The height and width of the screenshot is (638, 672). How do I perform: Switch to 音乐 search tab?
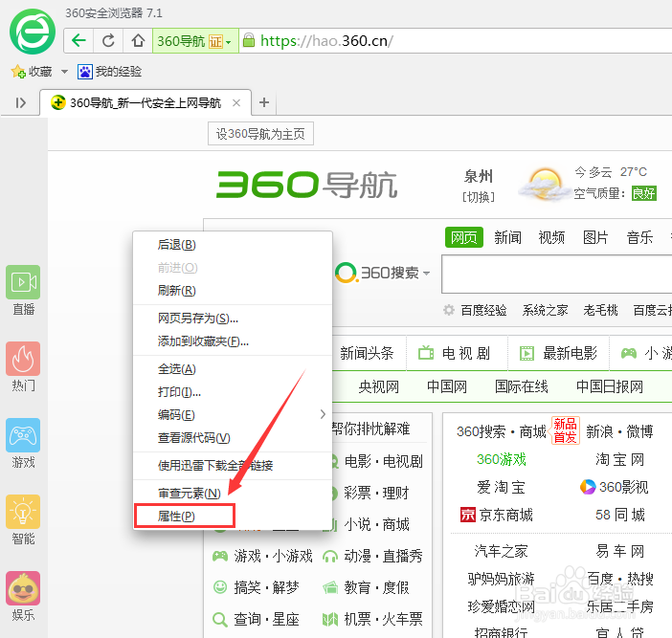639,237
